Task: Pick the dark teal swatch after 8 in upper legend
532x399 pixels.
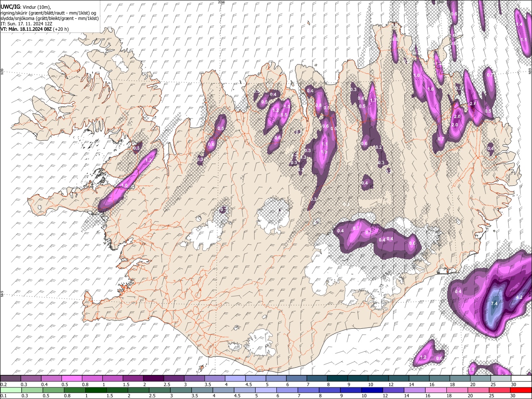Action: click(337, 378)
